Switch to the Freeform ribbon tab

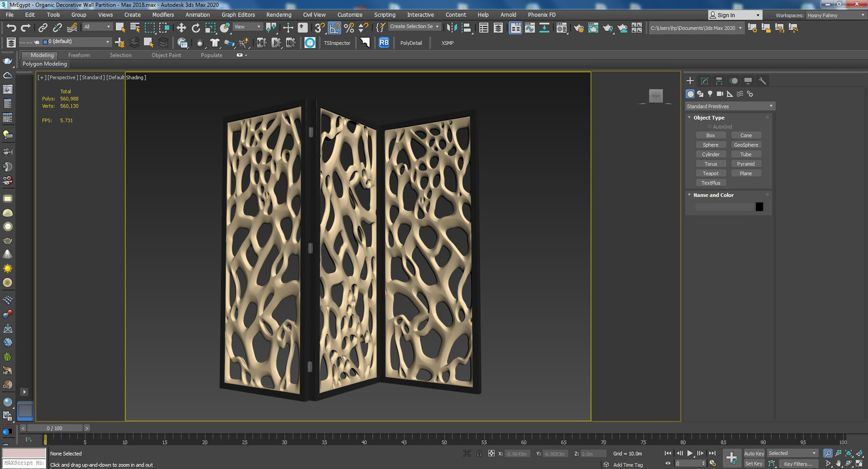coord(79,55)
